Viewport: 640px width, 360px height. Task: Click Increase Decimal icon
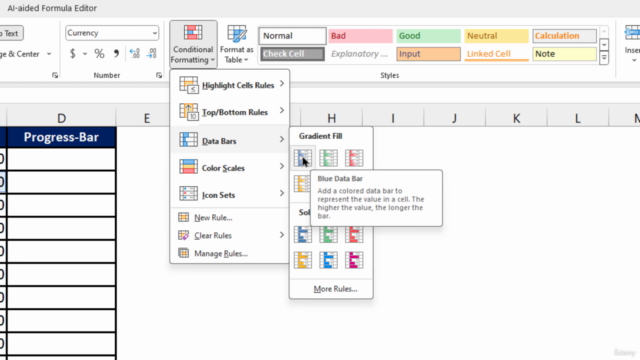pos(134,53)
